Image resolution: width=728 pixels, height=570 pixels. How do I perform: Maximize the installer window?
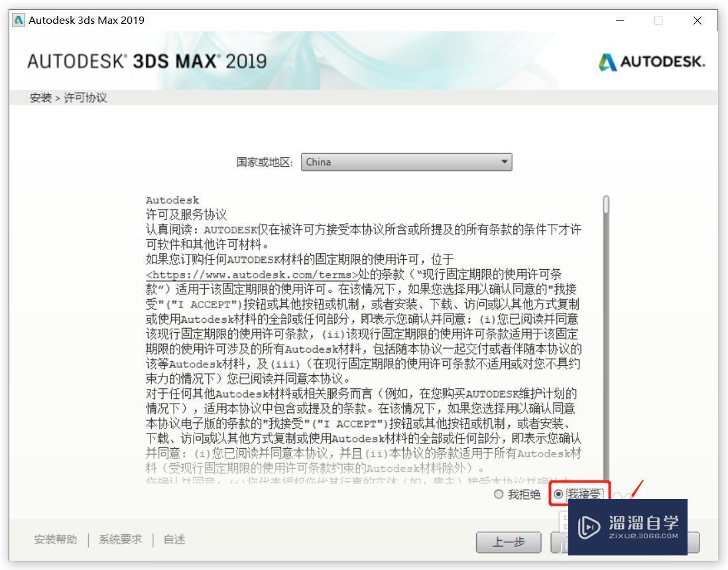658,21
